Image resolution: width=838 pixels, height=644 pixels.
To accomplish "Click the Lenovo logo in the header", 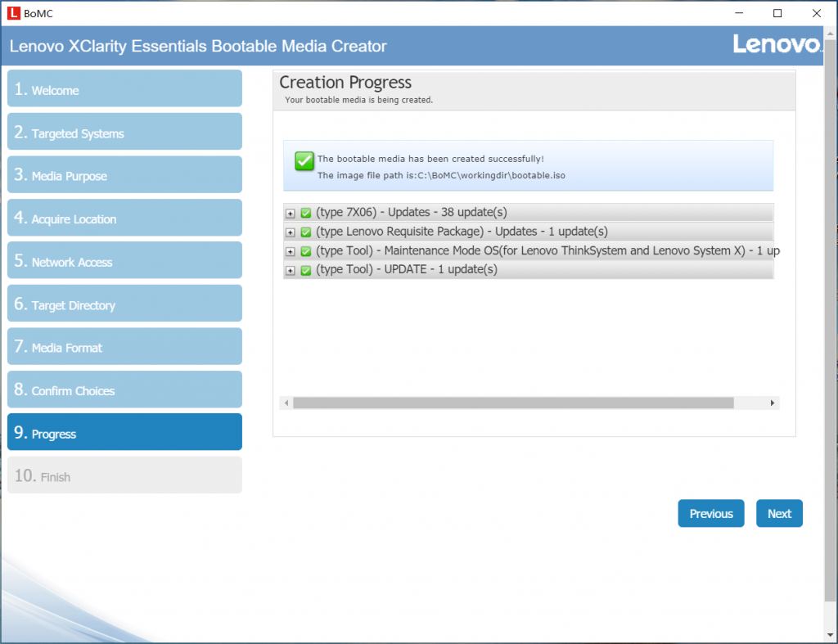I will point(777,44).
